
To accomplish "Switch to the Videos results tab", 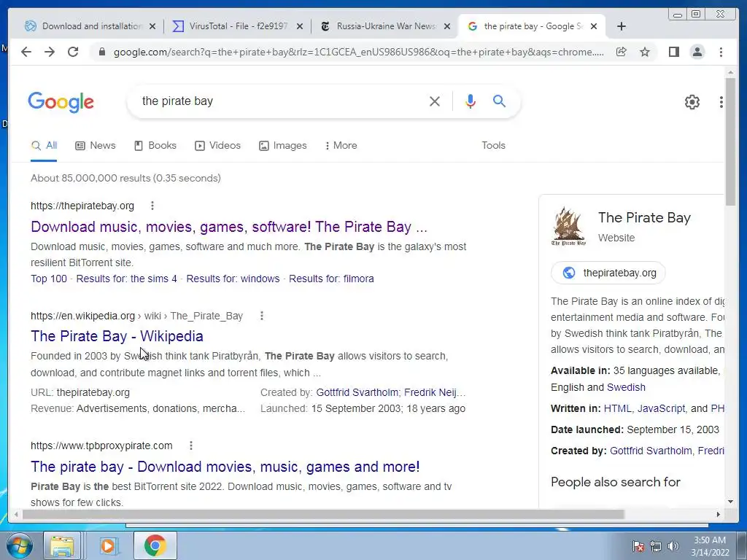I will point(217,145).
